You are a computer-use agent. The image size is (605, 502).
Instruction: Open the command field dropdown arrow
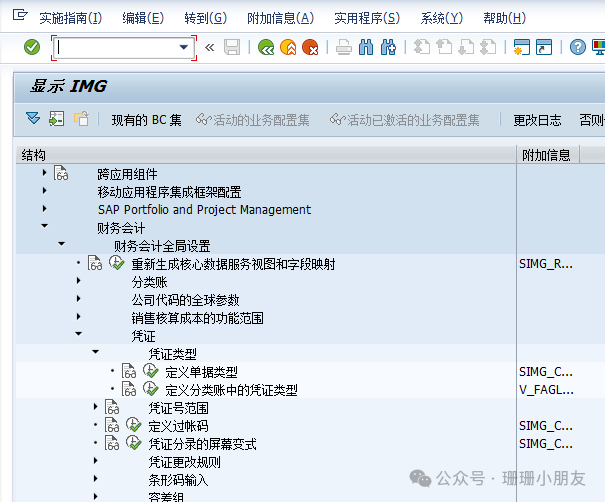coord(184,47)
